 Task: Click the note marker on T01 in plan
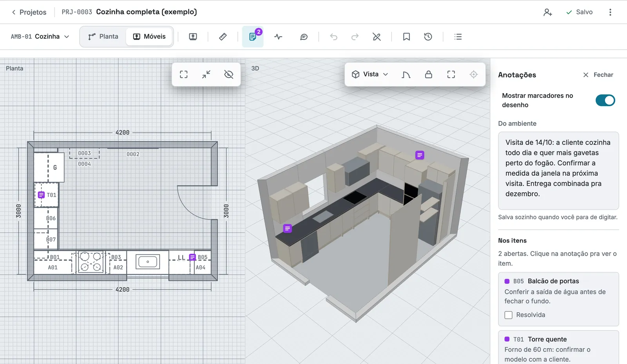[x=41, y=195]
